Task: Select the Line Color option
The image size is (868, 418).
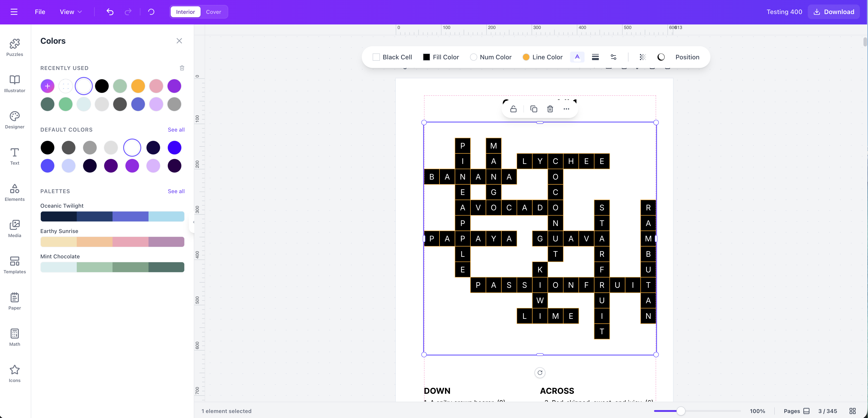Action: (x=526, y=57)
